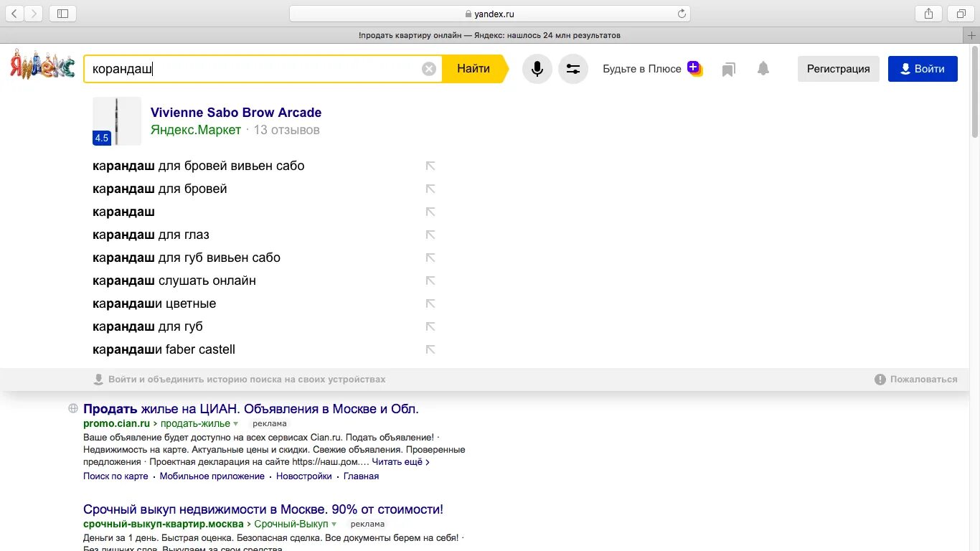This screenshot has width=980, height=551.
Task: Select suggestion 'карандаши цветные'
Action: [x=154, y=303]
